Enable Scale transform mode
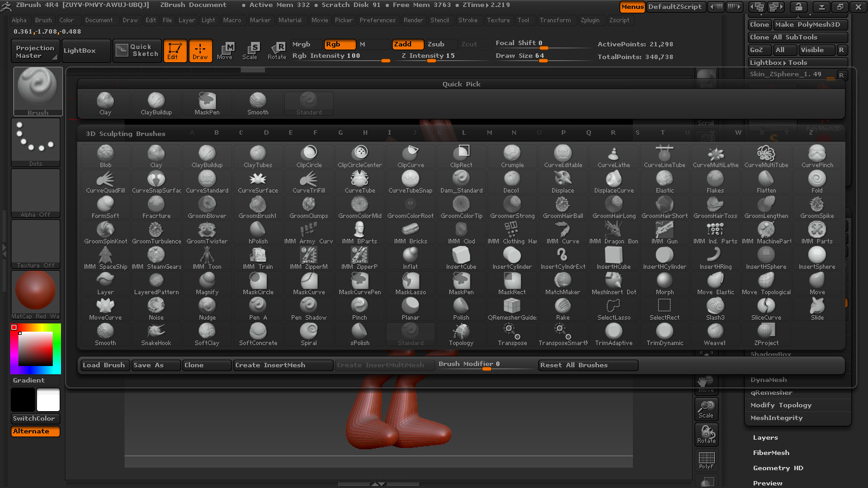Image resolution: width=868 pixels, height=488 pixels. 250,51
